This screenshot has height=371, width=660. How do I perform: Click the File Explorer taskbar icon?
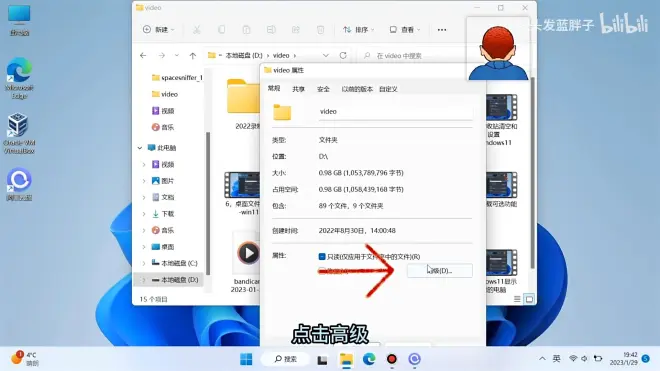(346, 359)
